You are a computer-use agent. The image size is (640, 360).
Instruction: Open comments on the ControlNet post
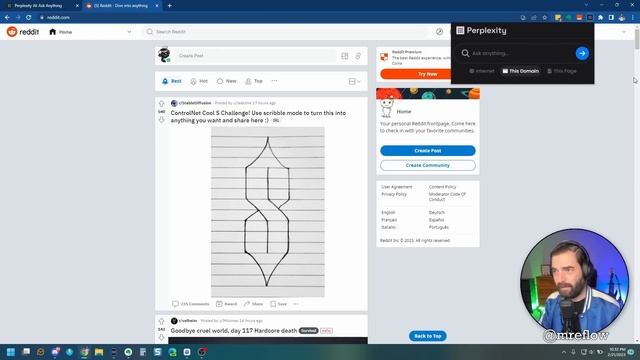[x=191, y=304]
